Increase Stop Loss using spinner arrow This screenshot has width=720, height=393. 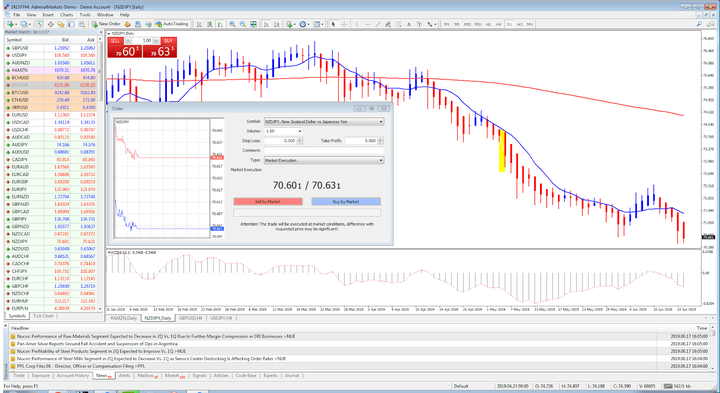pyautogui.click(x=300, y=139)
